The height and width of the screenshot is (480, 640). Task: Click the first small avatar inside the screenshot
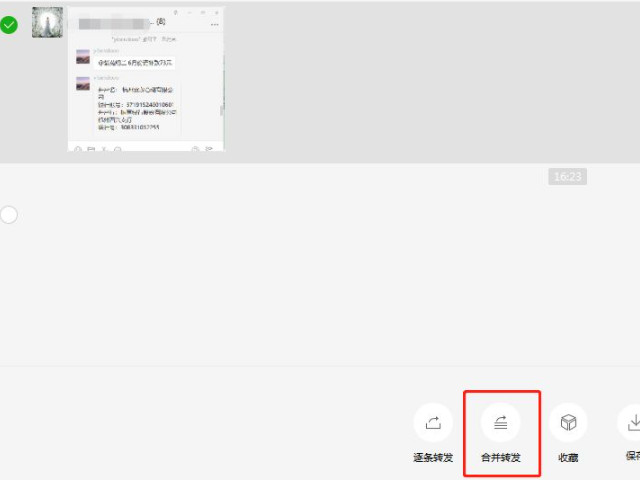83,59
